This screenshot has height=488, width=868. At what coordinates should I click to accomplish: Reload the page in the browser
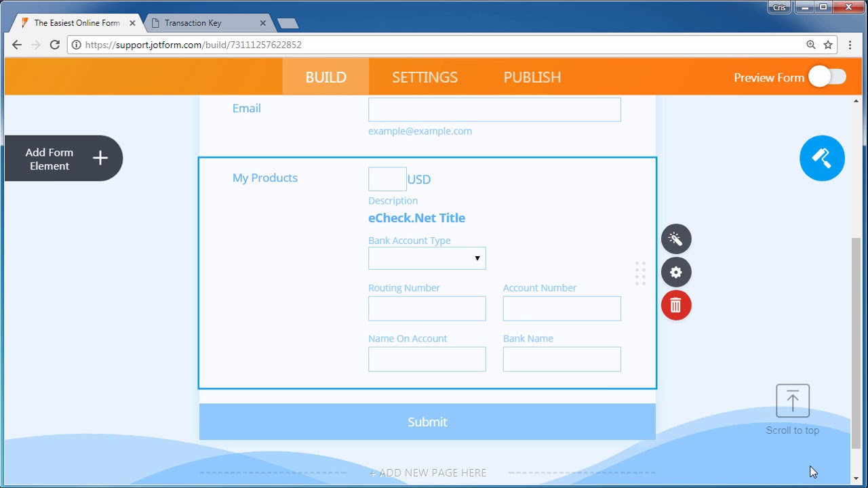click(x=54, y=45)
